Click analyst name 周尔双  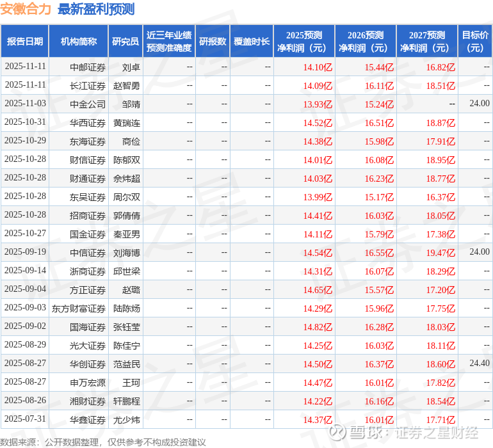[x=127, y=197]
